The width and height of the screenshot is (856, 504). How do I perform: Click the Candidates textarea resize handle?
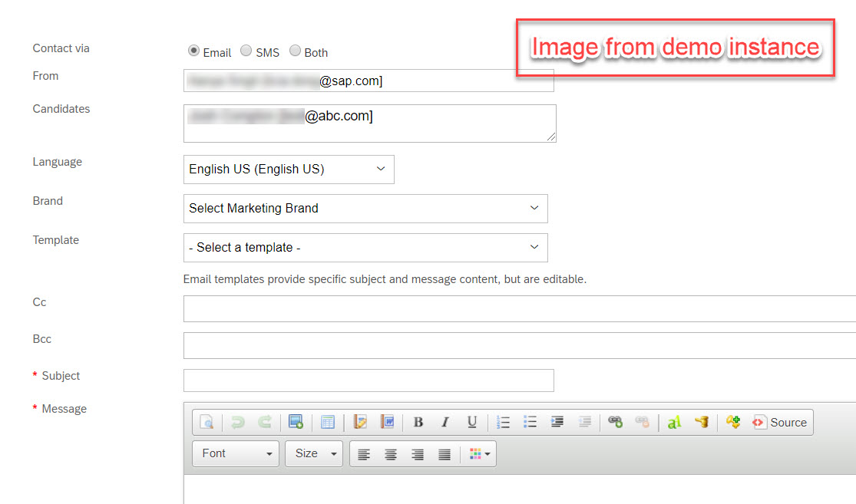click(x=551, y=137)
